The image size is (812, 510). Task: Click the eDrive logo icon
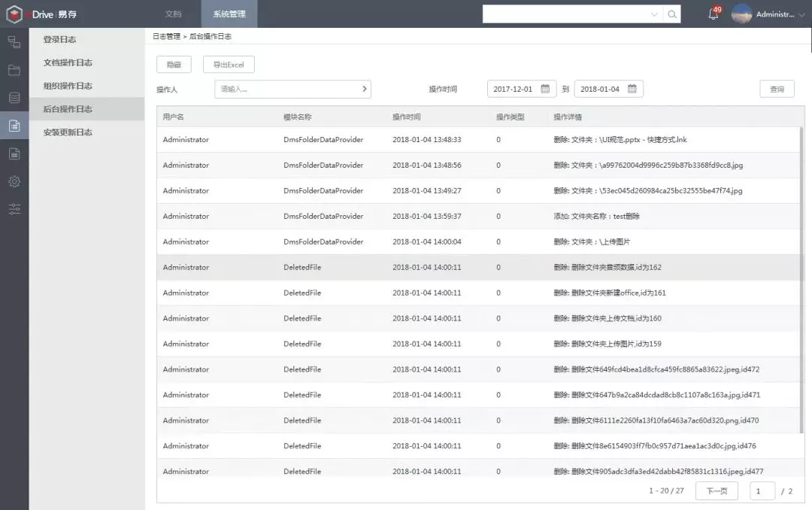point(14,14)
